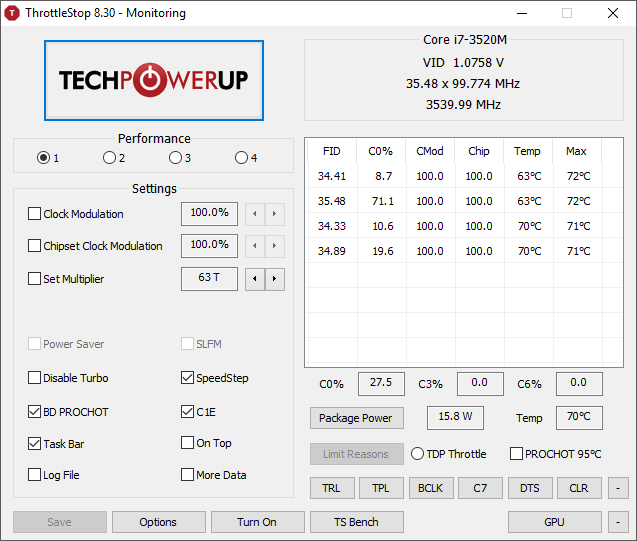Viewport: 637px width, 541px height.
Task: Uncheck the SpeedStep checkbox
Action: (x=187, y=378)
